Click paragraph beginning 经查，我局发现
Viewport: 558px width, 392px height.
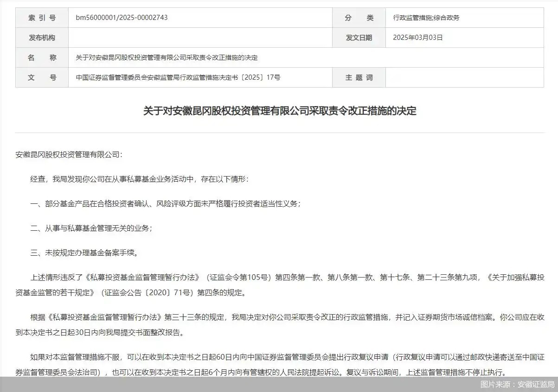pyautogui.click(x=140, y=179)
